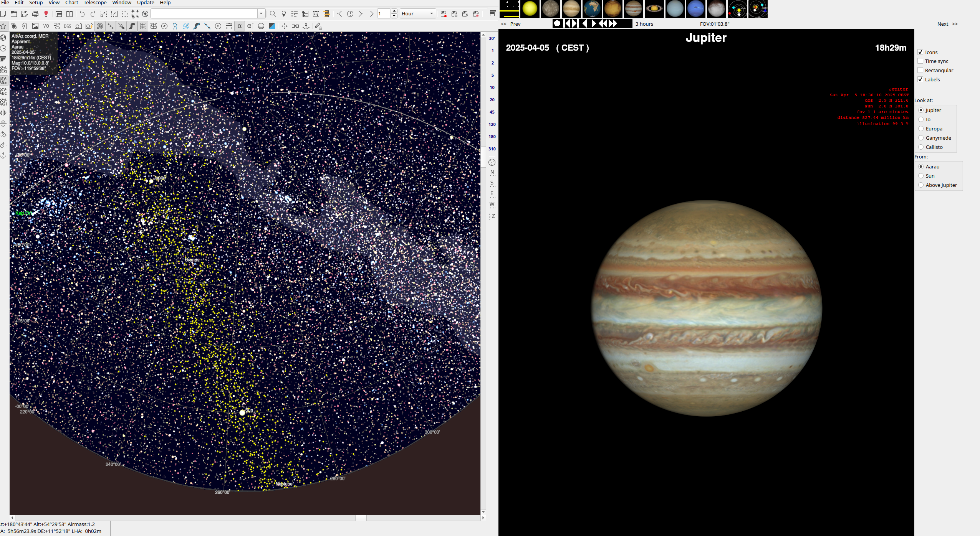Click the calendar icon in toolbar
980x536 pixels.
tap(316, 14)
